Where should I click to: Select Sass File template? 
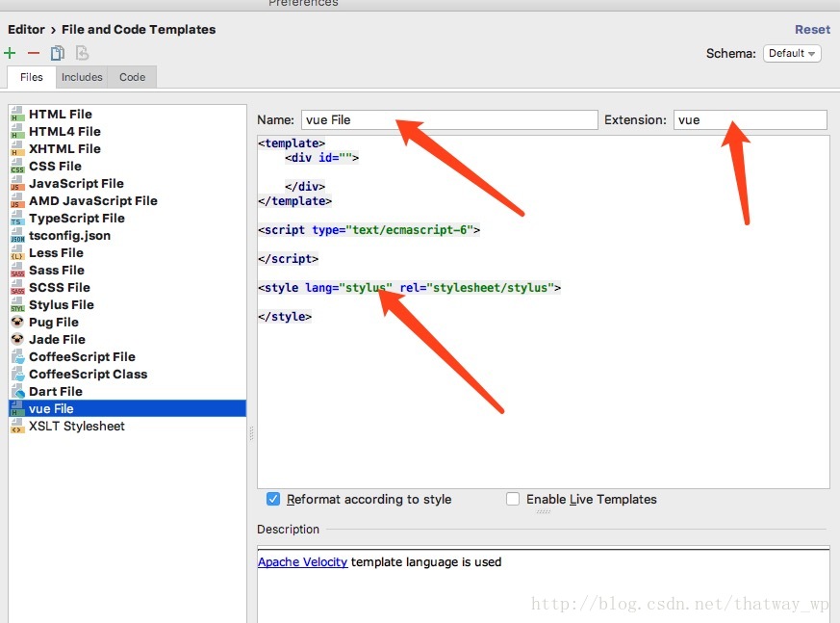click(128, 271)
